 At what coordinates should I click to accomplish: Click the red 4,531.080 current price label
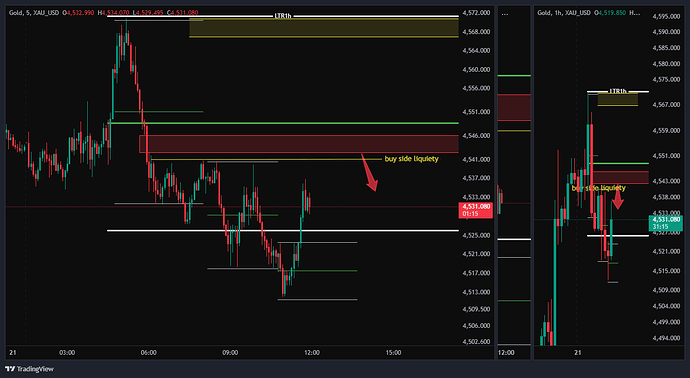(475, 210)
